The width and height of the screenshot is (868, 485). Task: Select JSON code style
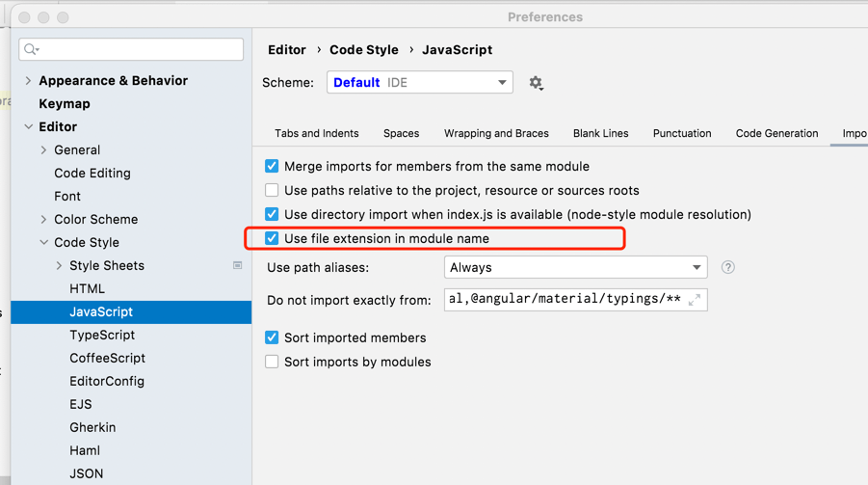click(x=87, y=474)
